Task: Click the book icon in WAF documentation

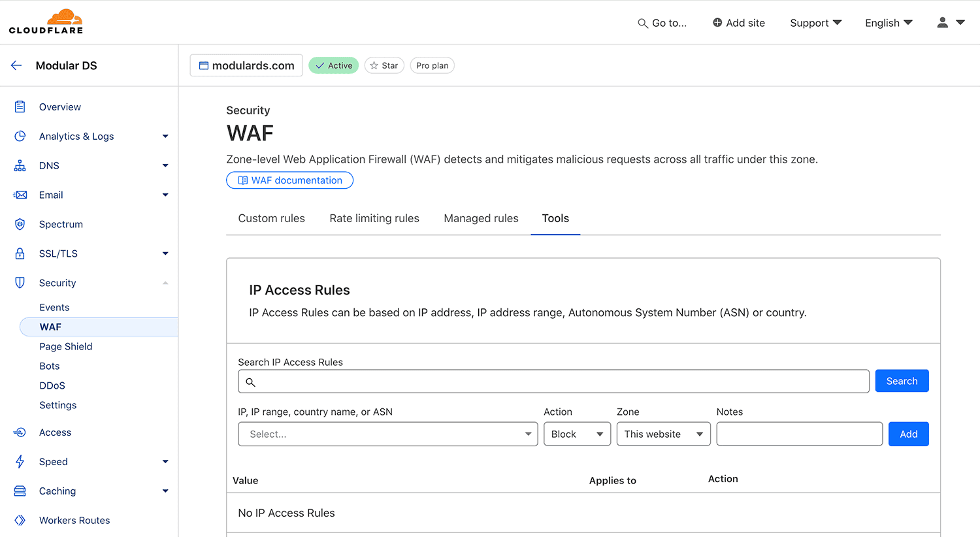Action: [243, 180]
